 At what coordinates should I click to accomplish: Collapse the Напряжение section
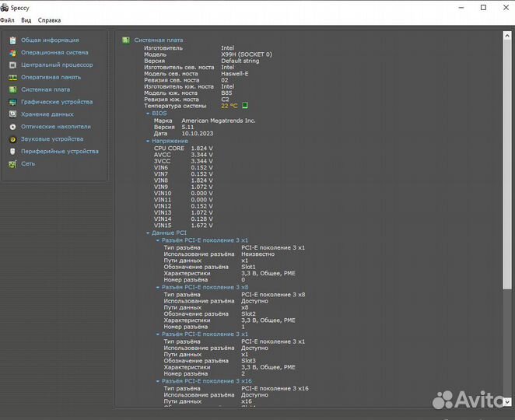point(148,141)
